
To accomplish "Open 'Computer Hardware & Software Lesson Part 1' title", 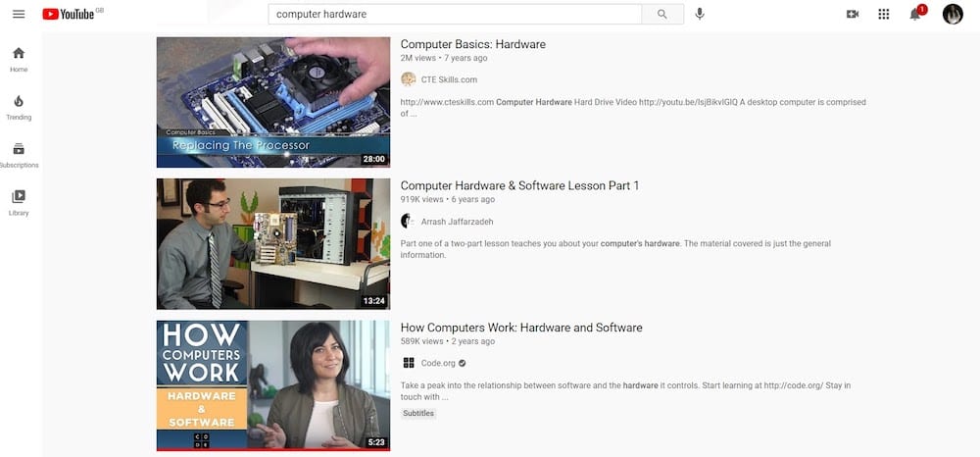I will (519, 185).
